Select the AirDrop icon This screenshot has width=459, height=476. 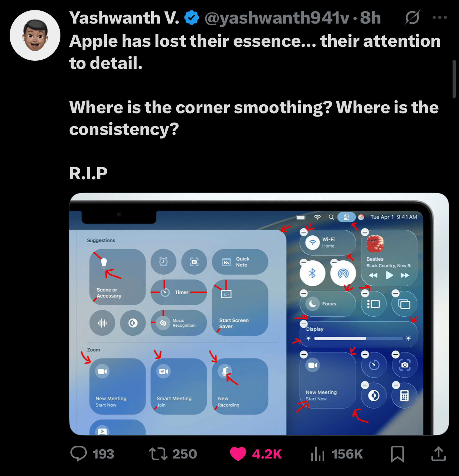[343, 273]
